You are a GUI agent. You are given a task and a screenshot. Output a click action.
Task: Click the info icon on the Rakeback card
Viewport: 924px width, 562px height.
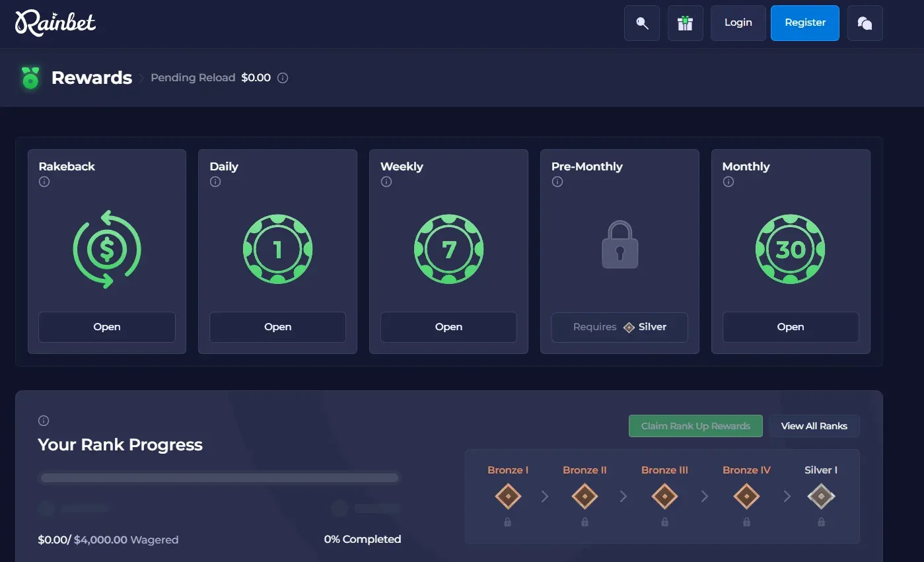(44, 182)
